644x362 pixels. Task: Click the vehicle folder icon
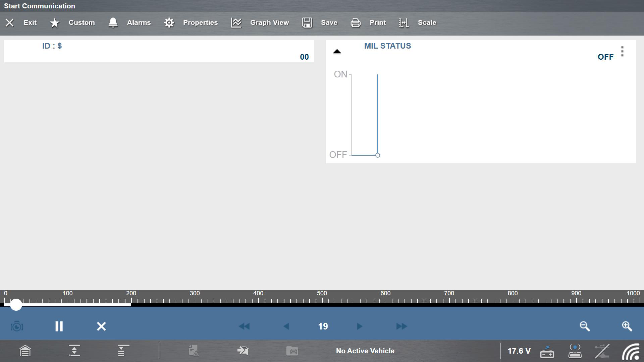292,351
